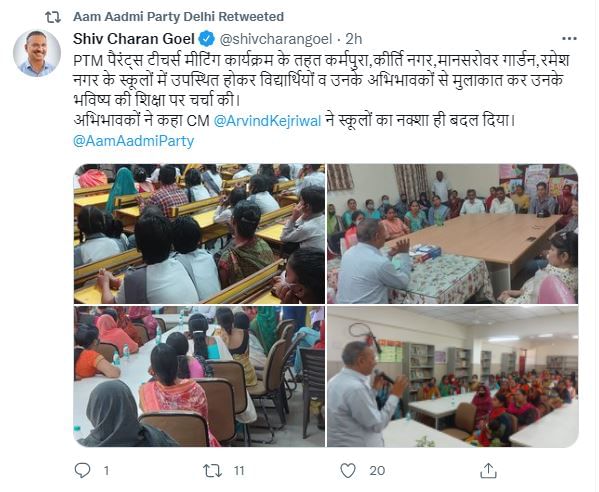Open the @AamAadmiParty mention link
This screenshot has height=492, width=599.
[133, 141]
